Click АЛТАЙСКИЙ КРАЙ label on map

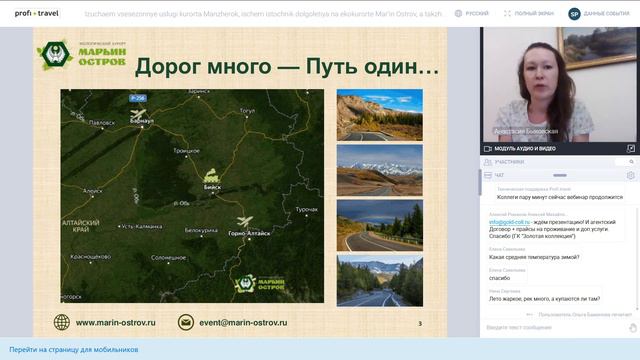pyautogui.click(x=81, y=226)
